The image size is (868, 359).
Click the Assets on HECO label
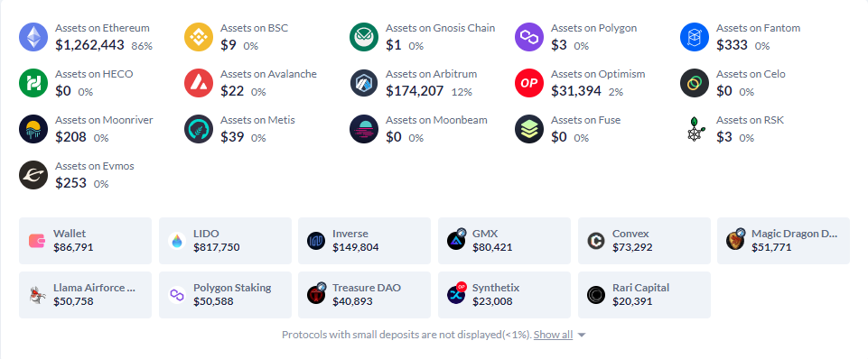94,74
